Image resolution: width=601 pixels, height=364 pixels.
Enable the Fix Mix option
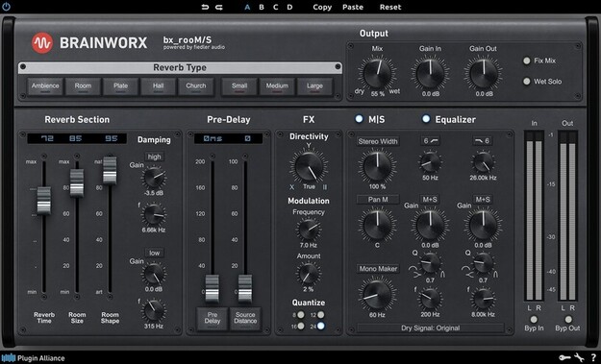527,61
